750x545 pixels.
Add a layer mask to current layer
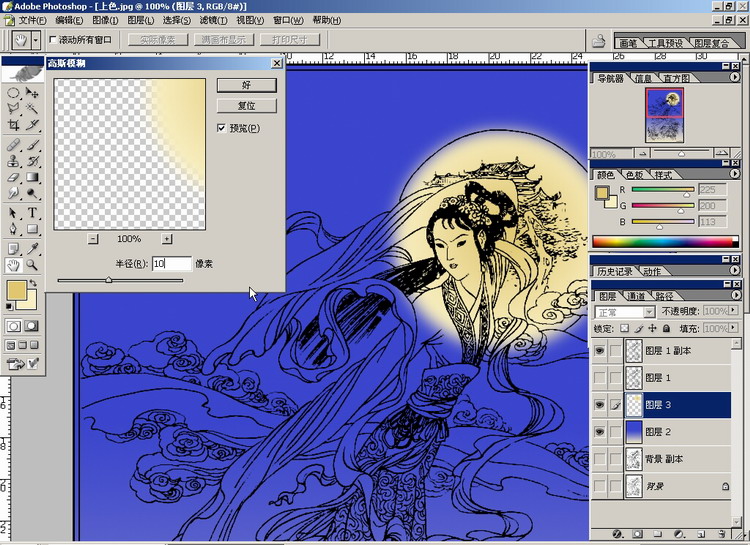(638, 534)
